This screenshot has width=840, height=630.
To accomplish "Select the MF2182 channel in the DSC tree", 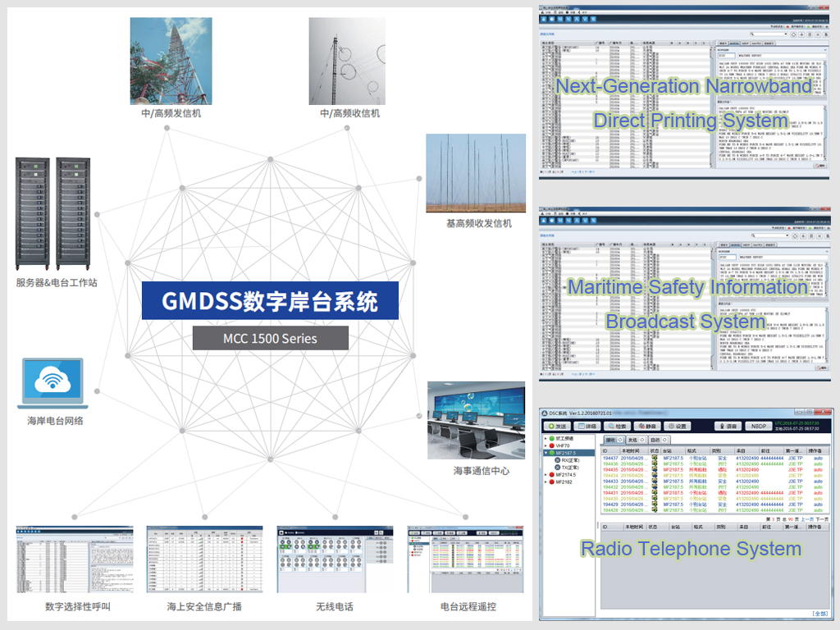I will point(560,482).
